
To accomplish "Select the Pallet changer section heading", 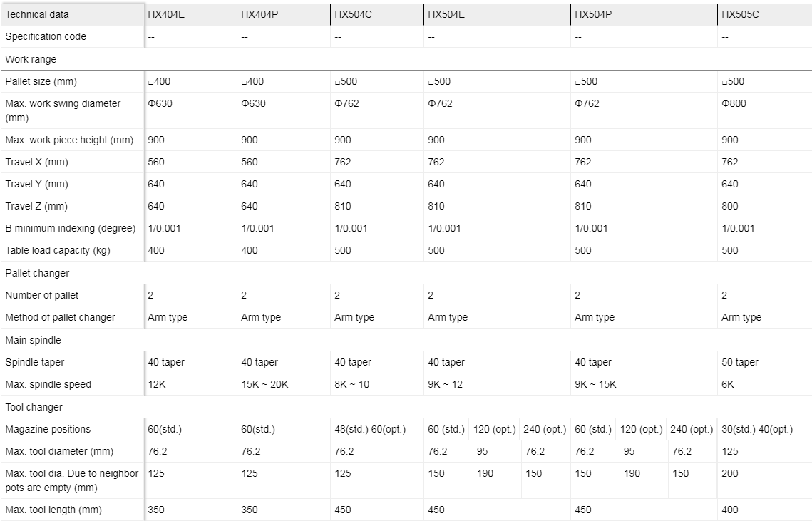I will (x=37, y=273).
